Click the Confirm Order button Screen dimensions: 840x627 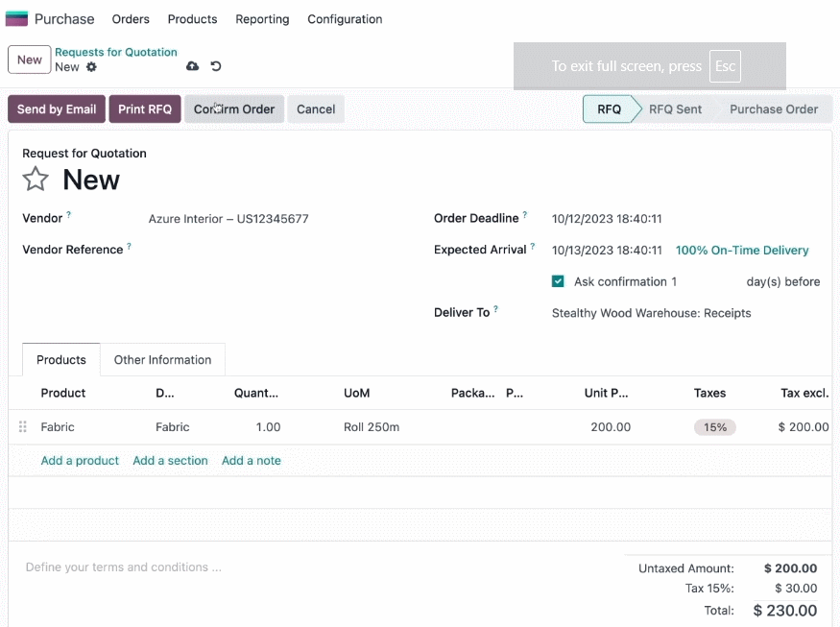tap(234, 109)
